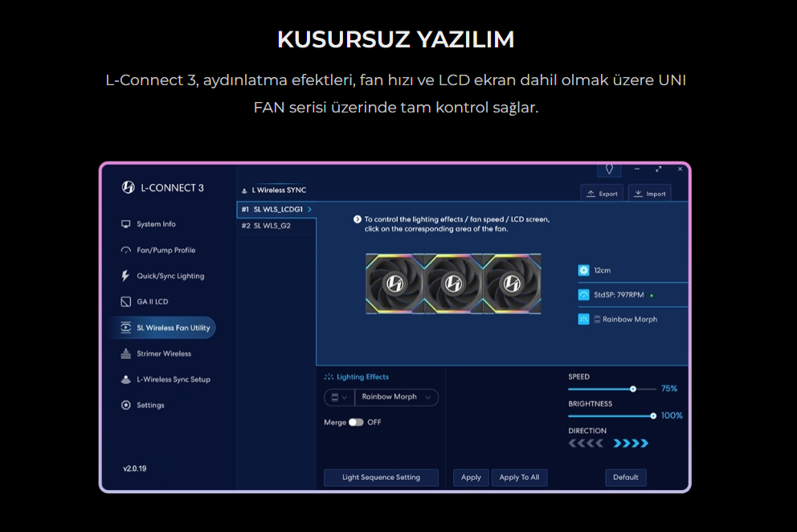Open Light Sequence Setting
The height and width of the screenshot is (532, 797).
click(381, 477)
